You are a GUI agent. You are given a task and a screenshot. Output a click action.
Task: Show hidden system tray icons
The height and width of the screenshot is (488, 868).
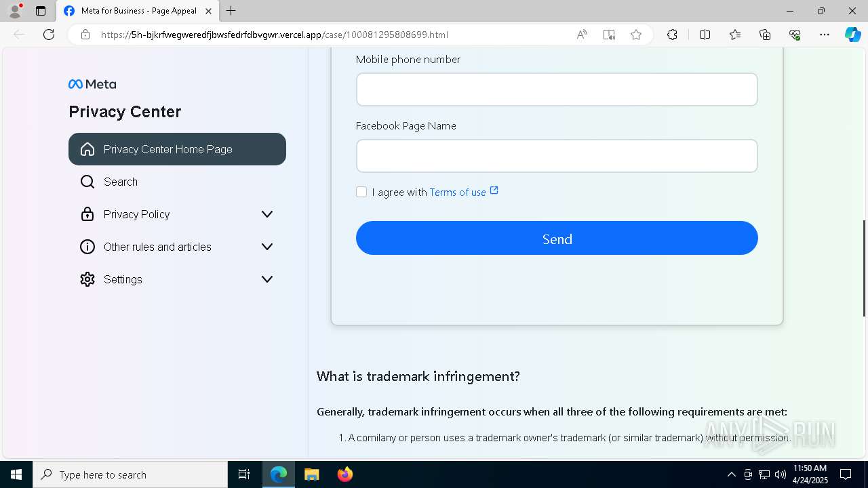pyautogui.click(x=731, y=474)
